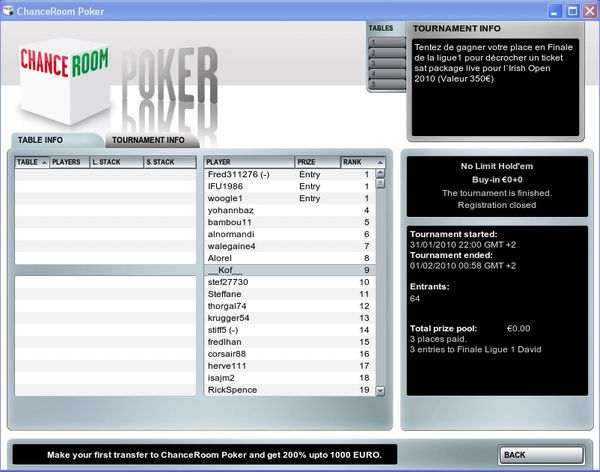
Task: Open the TOURNAMENT INFO tab
Action: pyautogui.click(x=152, y=140)
